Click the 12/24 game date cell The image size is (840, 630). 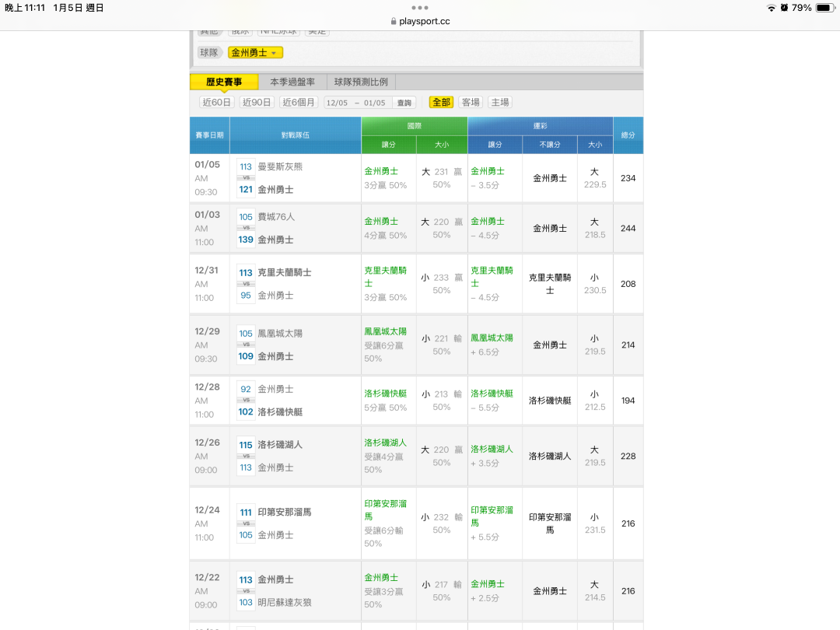[209, 523]
